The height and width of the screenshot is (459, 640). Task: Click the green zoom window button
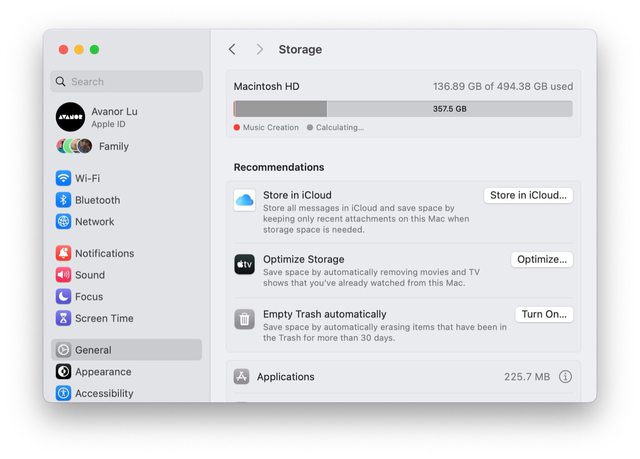tap(94, 49)
